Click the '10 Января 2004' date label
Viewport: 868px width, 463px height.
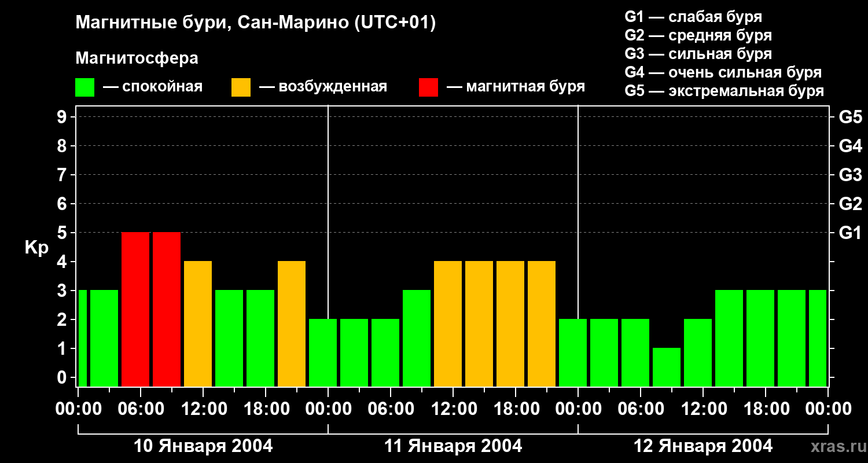tap(203, 446)
